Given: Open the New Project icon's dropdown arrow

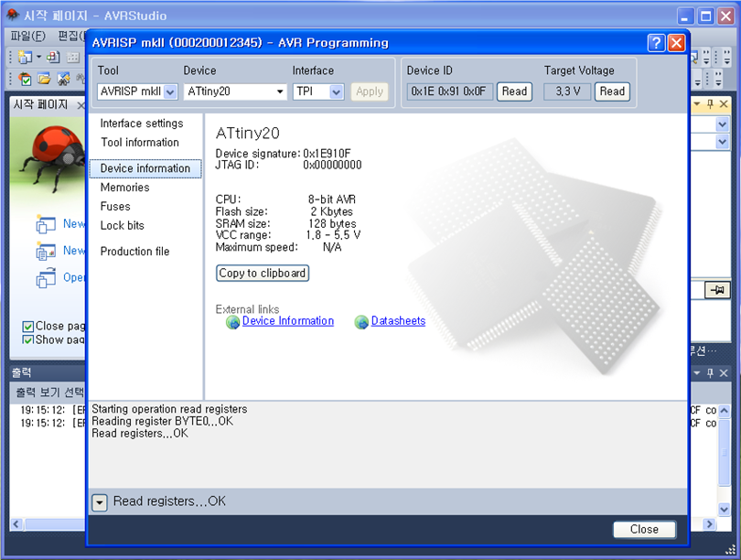Looking at the screenshot, I should tap(38, 57).
